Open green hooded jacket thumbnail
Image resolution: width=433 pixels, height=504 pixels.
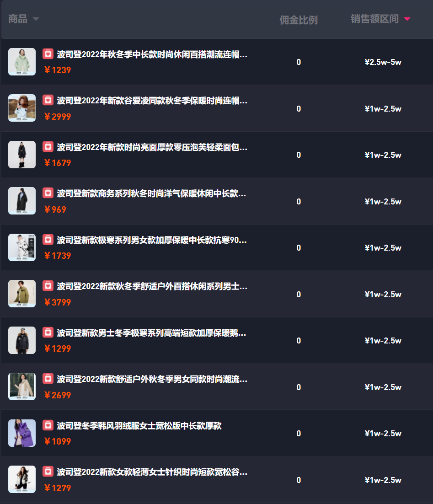point(22,62)
